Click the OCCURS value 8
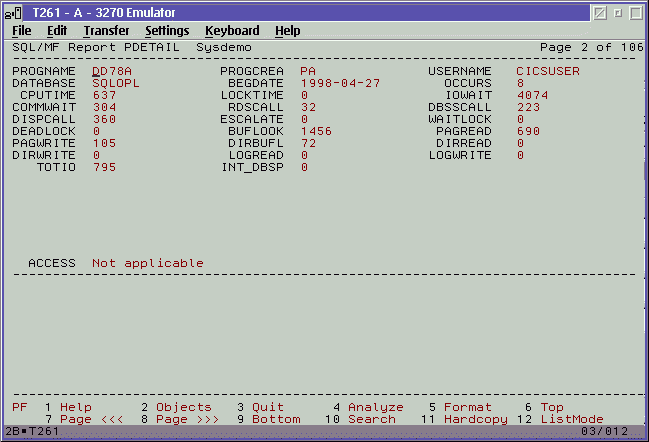This screenshot has height=442, width=649. coord(520,83)
